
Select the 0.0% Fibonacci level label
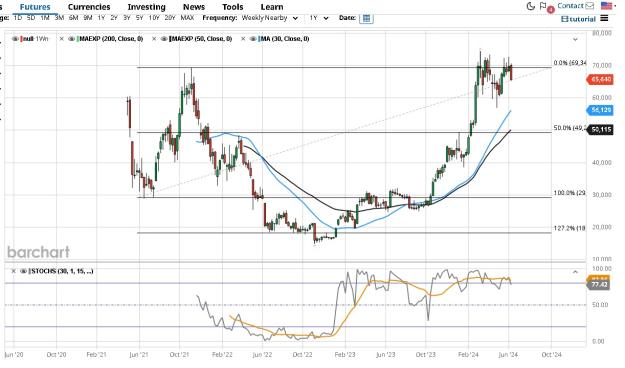pos(570,63)
